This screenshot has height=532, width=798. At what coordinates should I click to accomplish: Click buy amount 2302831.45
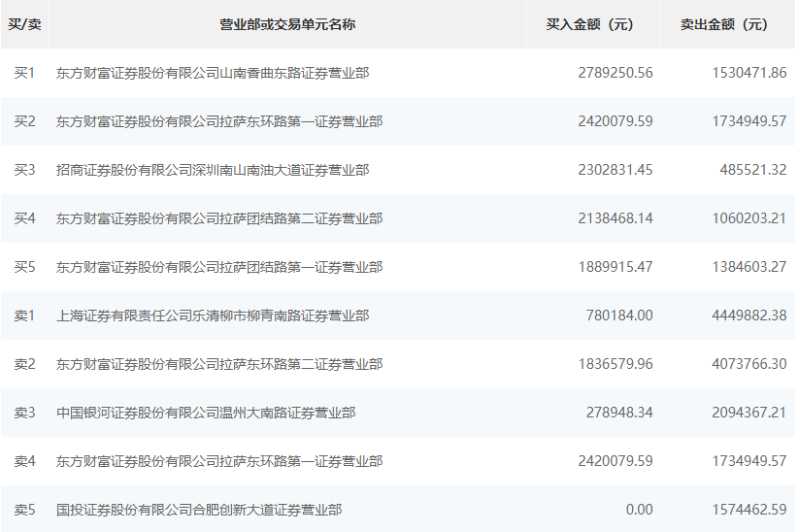[615, 170]
